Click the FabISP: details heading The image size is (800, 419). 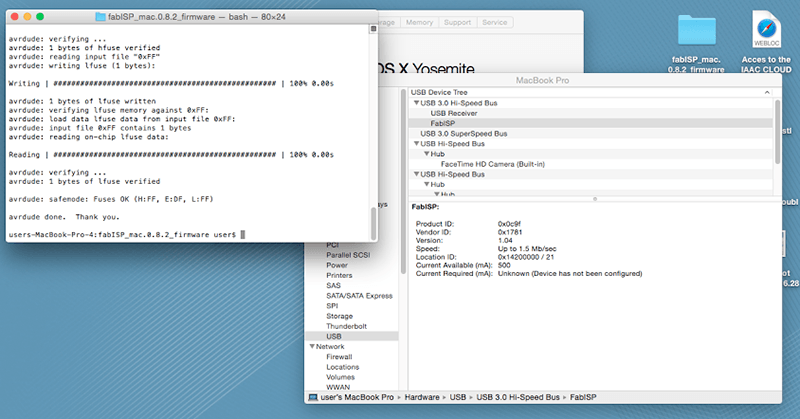(425, 207)
